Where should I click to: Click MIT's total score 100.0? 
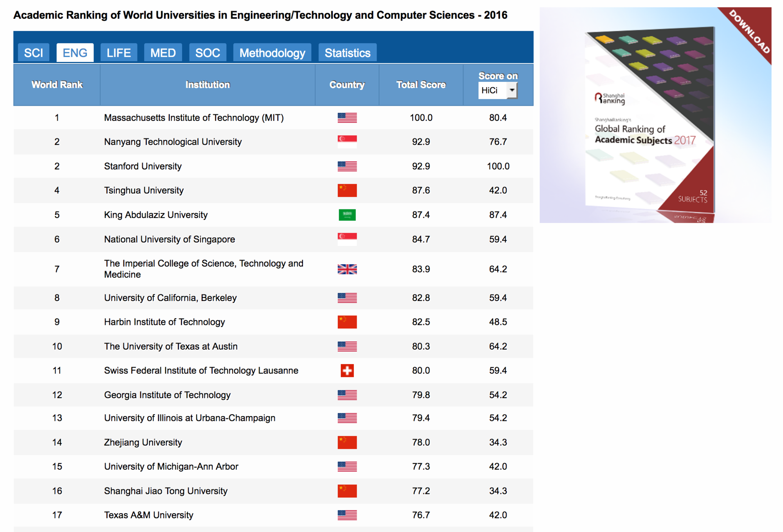point(421,118)
